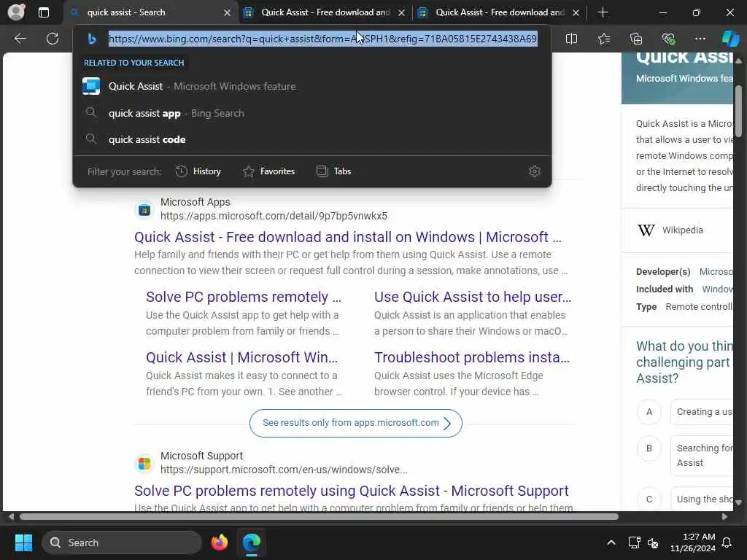Click vertical scrollbar down arrow

coord(738,502)
